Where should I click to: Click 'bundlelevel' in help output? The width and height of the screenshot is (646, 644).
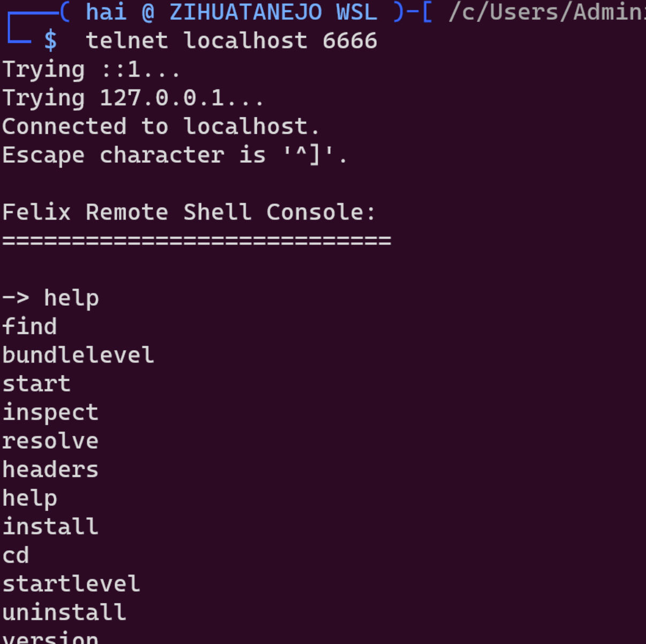pyautogui.click(x=78, y=355)
